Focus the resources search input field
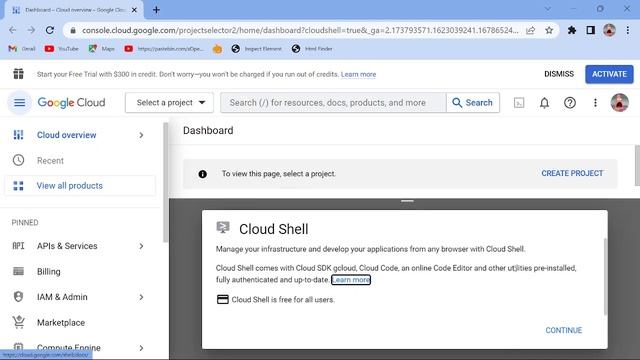Image resolution: width=640 pixels, height=360 pixels. pos(333,102)
